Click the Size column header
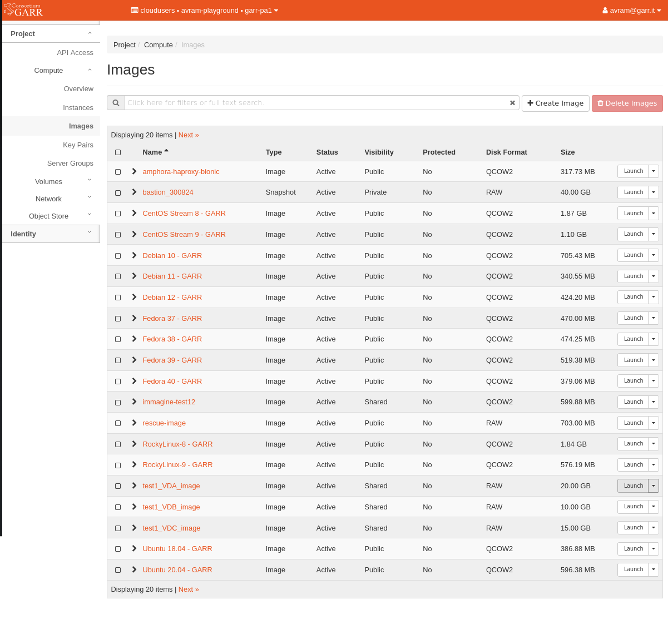 568,152
